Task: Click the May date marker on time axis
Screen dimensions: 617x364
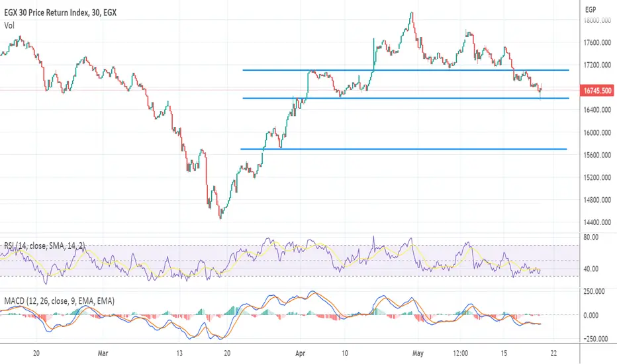Action: tap(418, 353)
